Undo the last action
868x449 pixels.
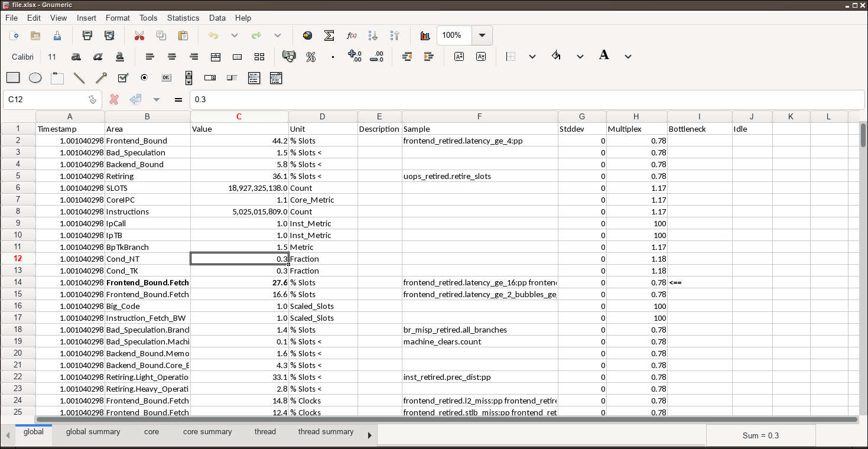[213, 35]
